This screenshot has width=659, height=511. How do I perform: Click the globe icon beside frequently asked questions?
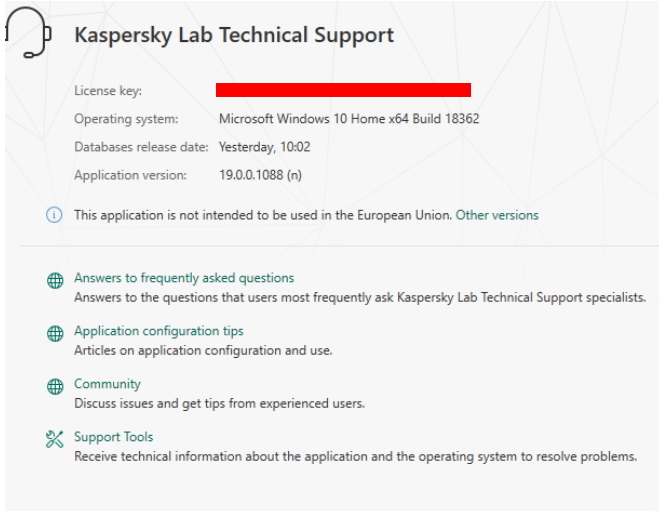[55, 280]
